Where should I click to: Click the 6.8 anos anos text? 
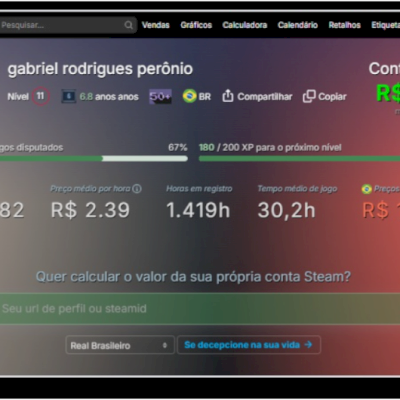coord(109,97)
